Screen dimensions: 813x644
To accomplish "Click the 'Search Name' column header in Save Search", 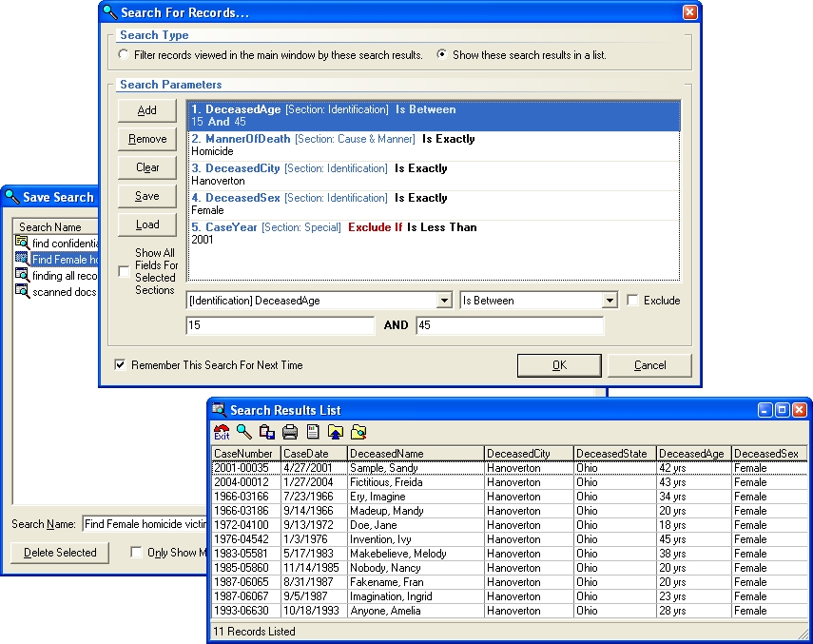I will [55, 226].
